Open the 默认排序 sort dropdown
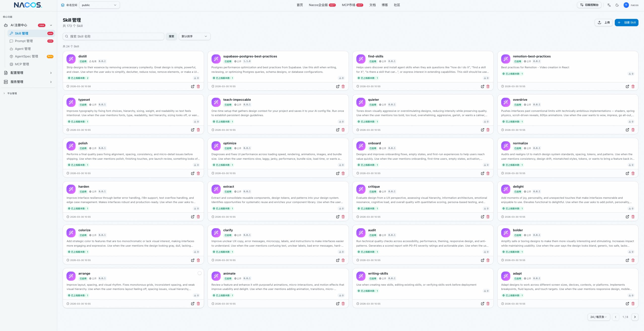The height and width of the screenshot is (331, 644). pos(194,36)
